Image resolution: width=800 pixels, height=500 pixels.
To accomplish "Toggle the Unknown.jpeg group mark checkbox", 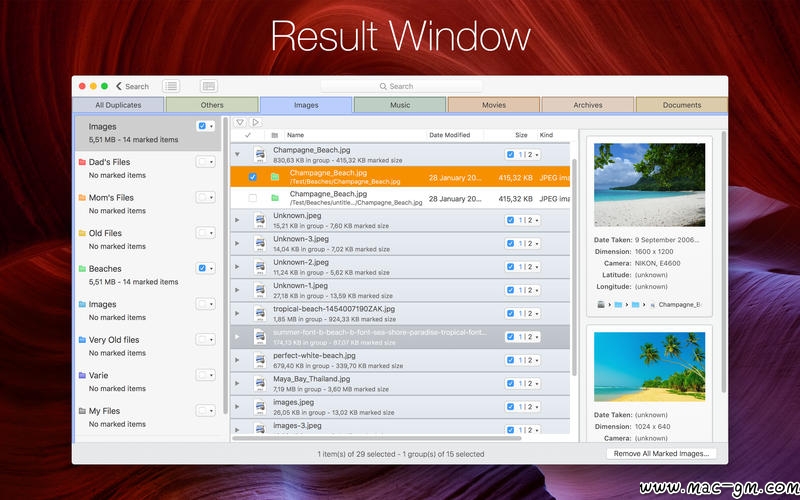I will pos(511,220).
